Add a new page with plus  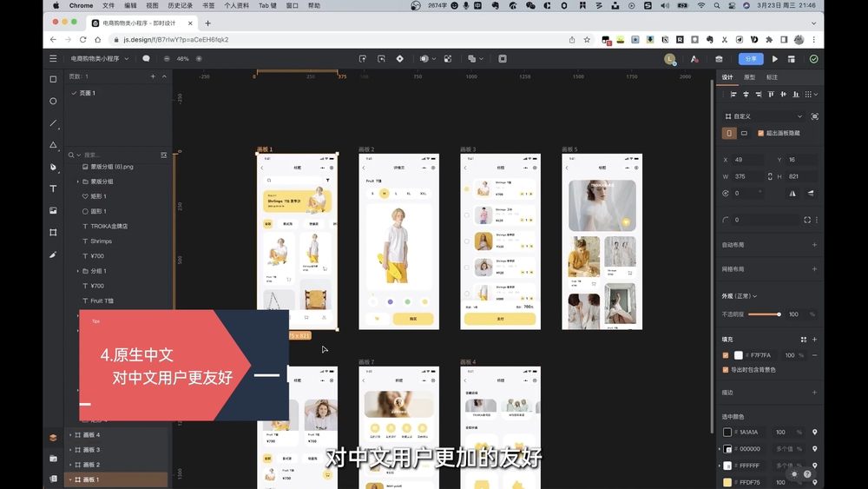153,76
